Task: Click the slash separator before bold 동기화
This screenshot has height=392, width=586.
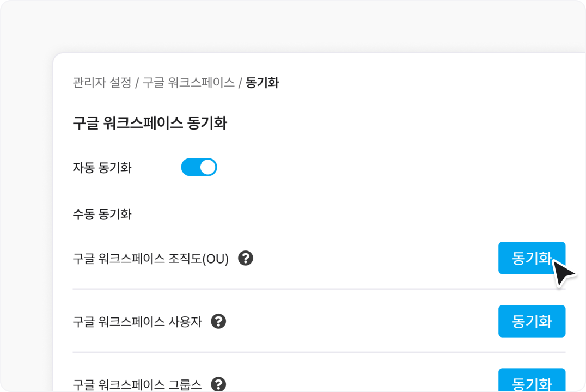Action: pos(240,83)
